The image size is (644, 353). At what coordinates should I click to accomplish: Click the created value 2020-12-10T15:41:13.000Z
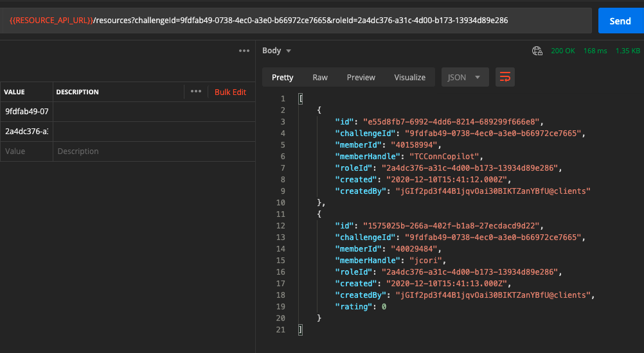pyautogui.click(x=447, y=284)
